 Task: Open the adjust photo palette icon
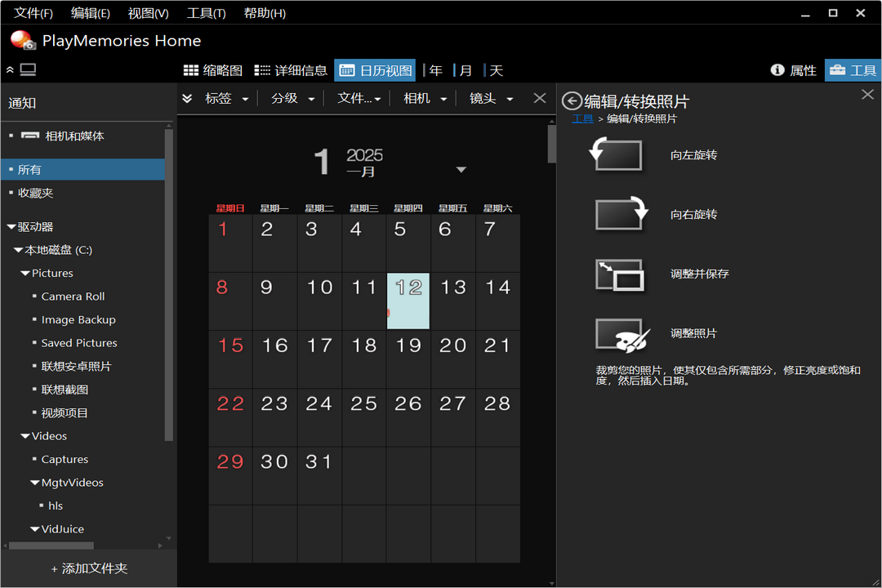pos(622,333)
